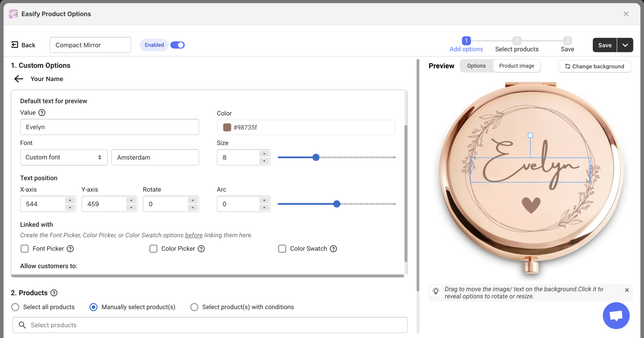The image size is (644, 338).
Task: Click the Select products search field
Action: [x=210, y=325]
